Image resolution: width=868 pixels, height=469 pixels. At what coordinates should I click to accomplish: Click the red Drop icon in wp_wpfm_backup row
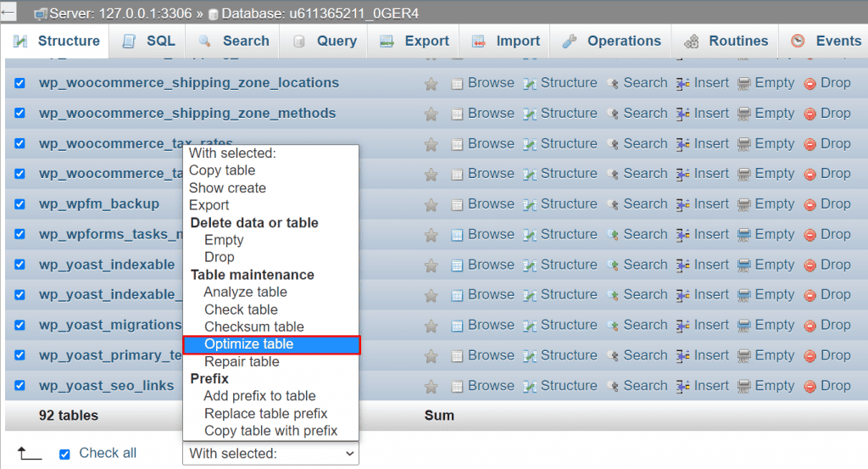click(x=810, y=205)
